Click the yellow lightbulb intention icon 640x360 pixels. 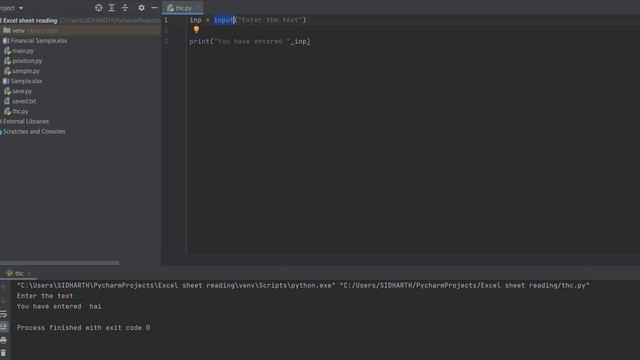point(196,29)
